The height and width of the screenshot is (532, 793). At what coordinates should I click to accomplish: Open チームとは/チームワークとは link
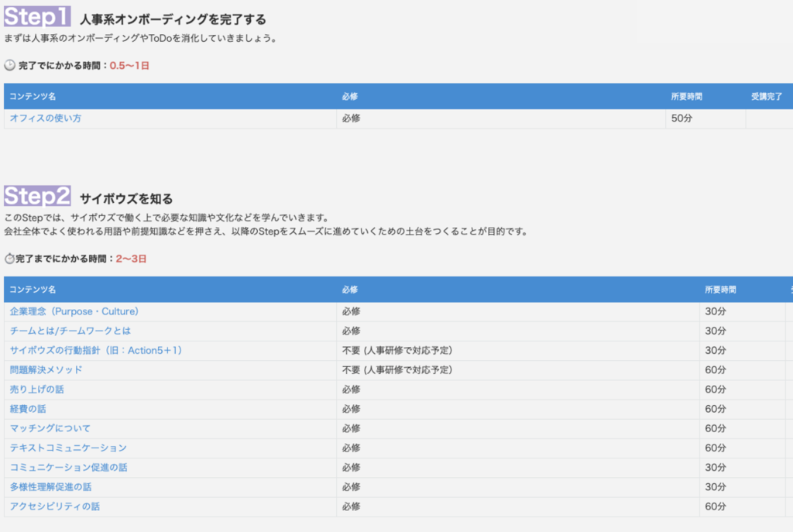click(x=70, y=331)
